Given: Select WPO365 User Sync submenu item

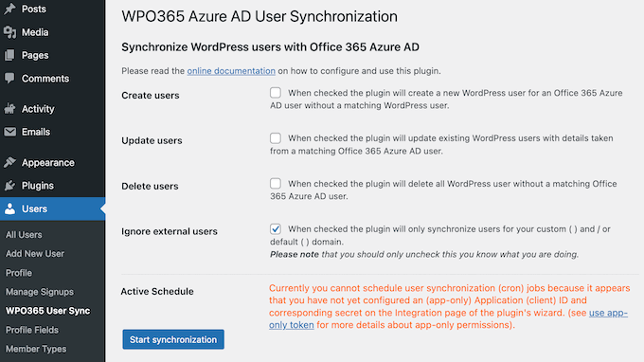Looking at the screenshot, I should click(x=47, y=311).
